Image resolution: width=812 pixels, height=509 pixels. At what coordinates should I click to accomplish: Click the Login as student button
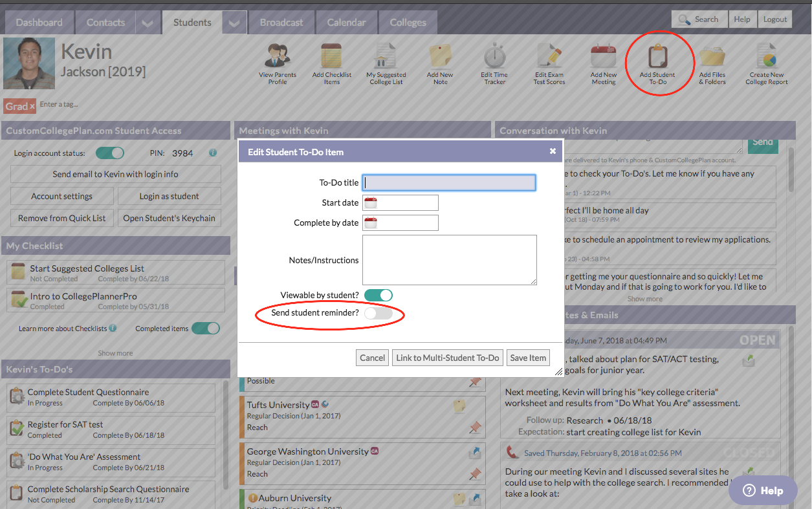tap(170, 196)
